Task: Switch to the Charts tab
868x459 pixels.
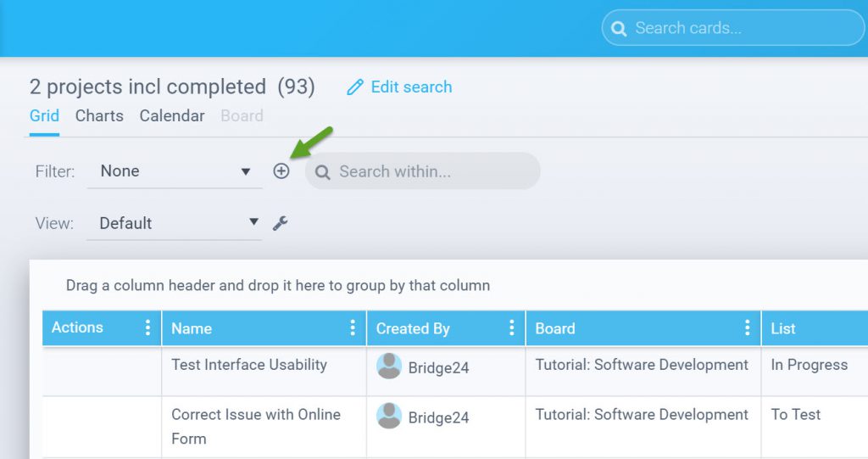Action: pos(99,116)
